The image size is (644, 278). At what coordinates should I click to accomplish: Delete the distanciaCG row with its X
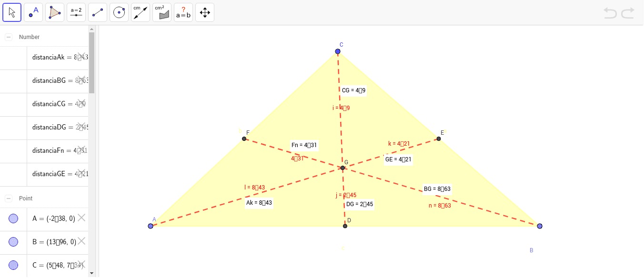click(81, 103)
